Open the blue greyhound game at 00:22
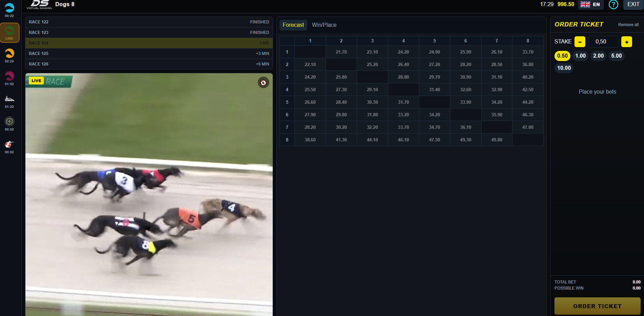Screen dimensions: 644x316 [9, 10]
